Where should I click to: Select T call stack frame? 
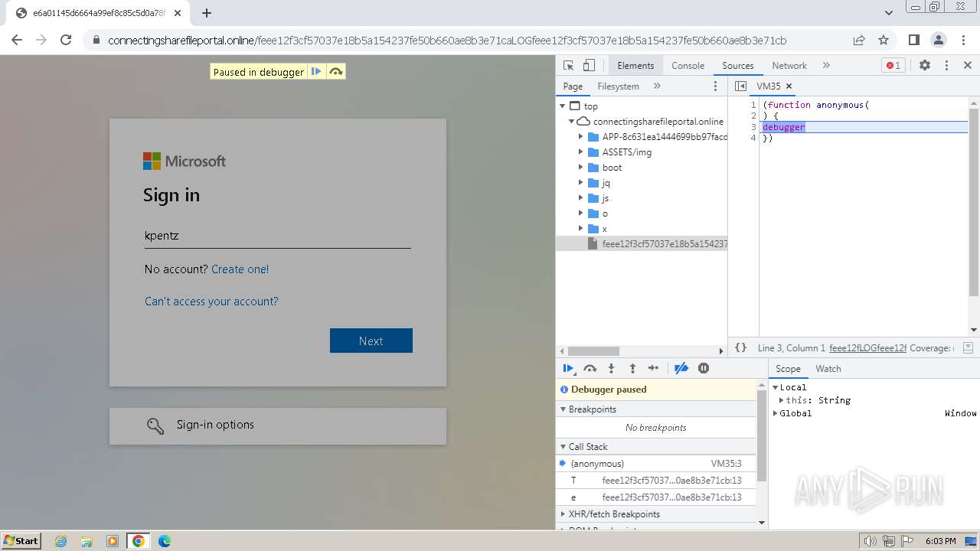pyautogui.click(x=656, y=481)
